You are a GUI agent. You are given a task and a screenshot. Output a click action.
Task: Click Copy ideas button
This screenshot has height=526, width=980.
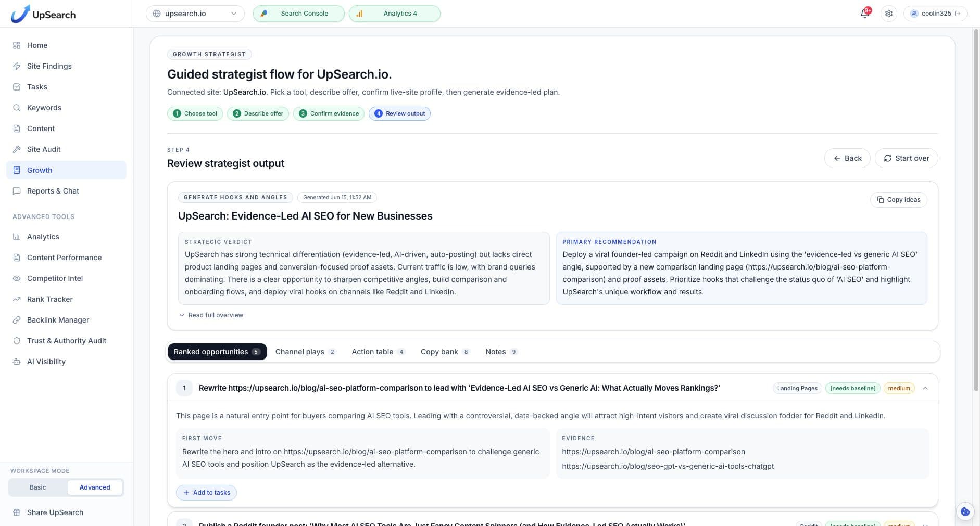(899, 200)
